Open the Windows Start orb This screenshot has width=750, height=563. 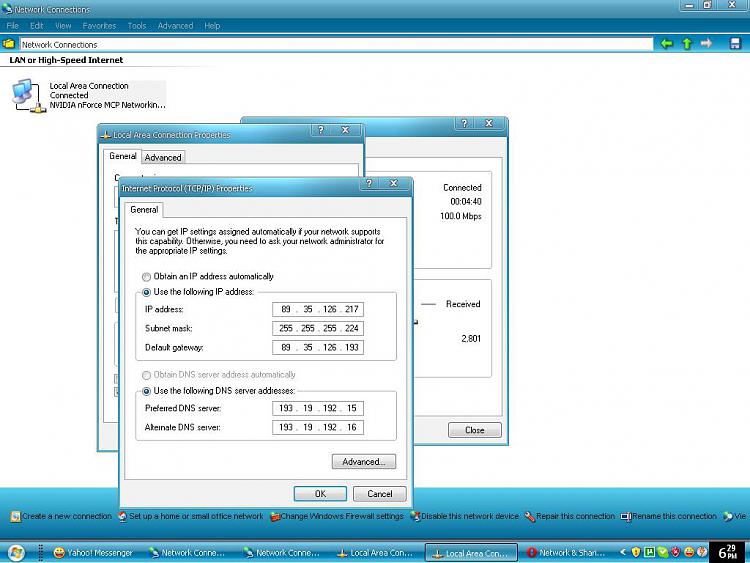[x=16, y=552]
